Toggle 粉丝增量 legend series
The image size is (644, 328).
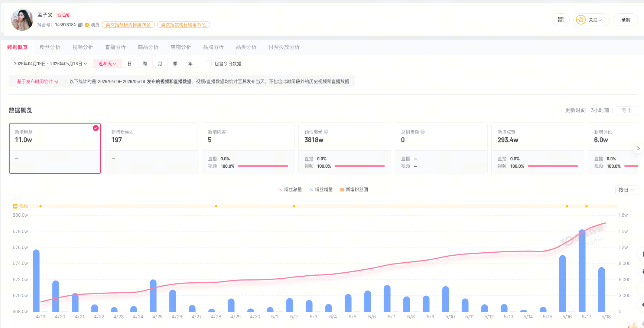pos(321,190)
